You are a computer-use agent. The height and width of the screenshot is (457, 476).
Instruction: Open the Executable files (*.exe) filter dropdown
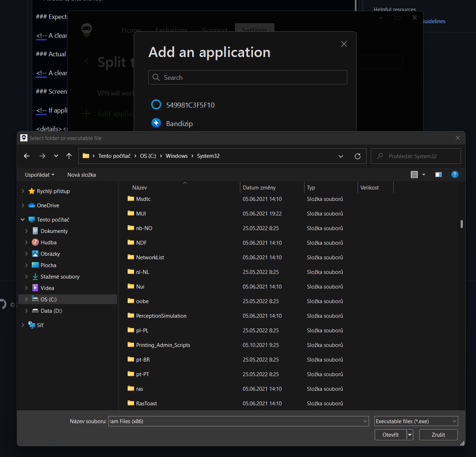point(416,421)
